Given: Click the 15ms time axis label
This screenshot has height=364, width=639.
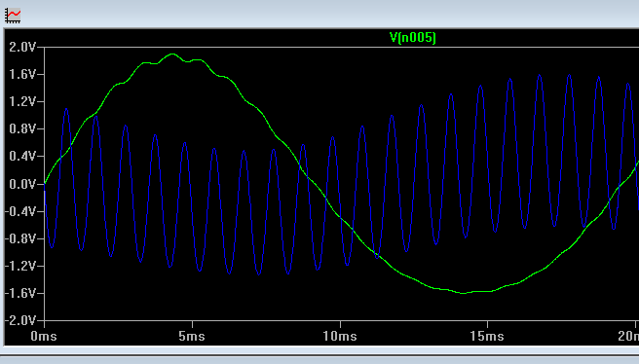Looking at the screenshot, I should (x=487, y=337).
